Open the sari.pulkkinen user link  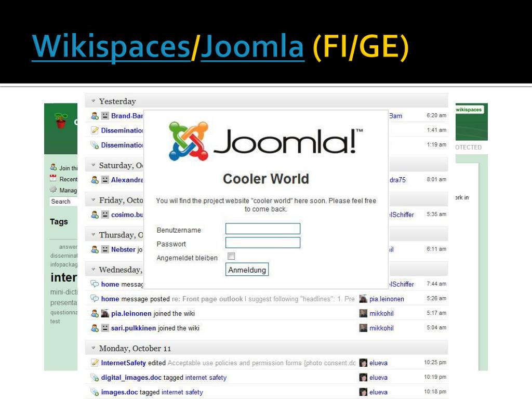click(x=134, y=328)
